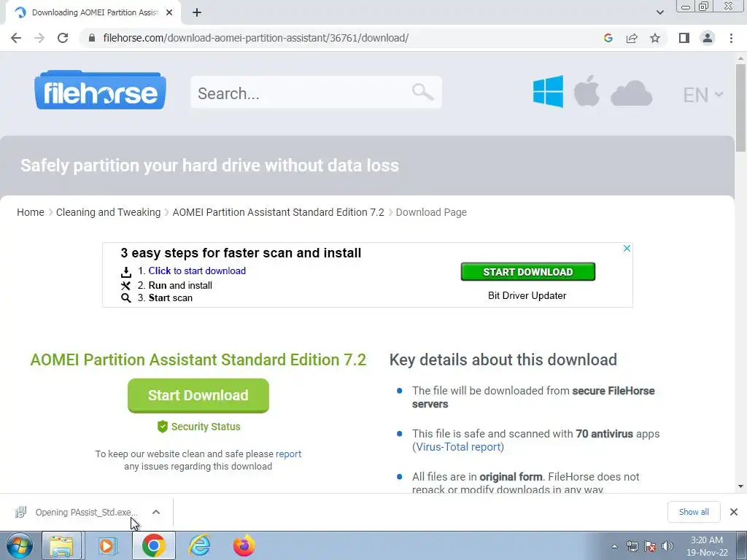The image size is (747, 560).
Task: Open File Explorer from the taskbar
Action: tap(62, 545)
